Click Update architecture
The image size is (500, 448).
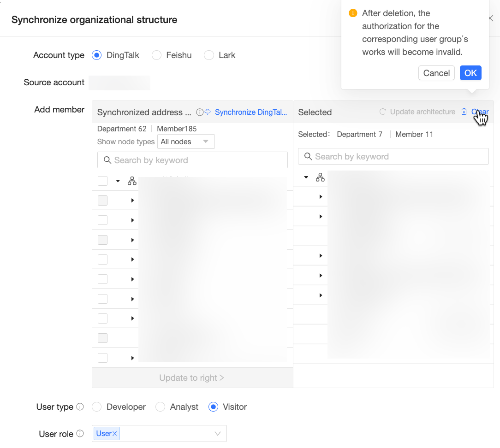point(418,112)
